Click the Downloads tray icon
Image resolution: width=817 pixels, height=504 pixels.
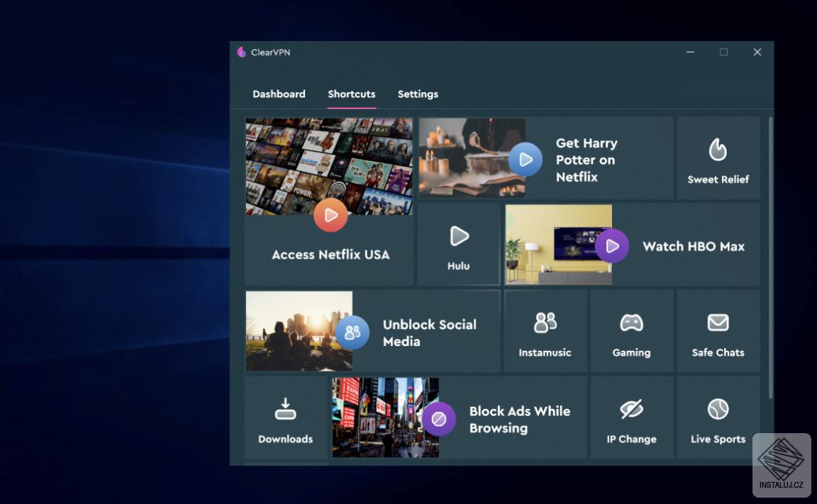(x=286, y=409)
